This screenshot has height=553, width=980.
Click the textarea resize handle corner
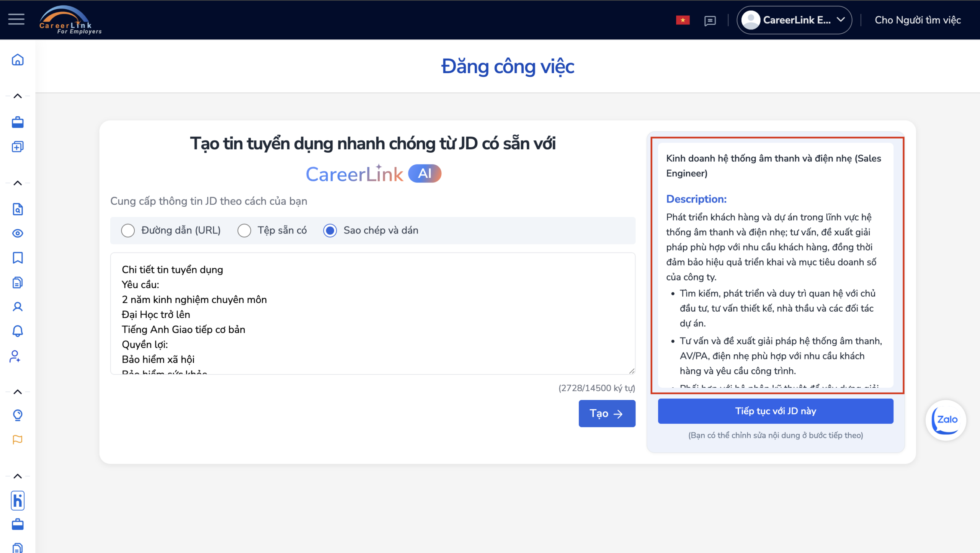tap(631, 370)
